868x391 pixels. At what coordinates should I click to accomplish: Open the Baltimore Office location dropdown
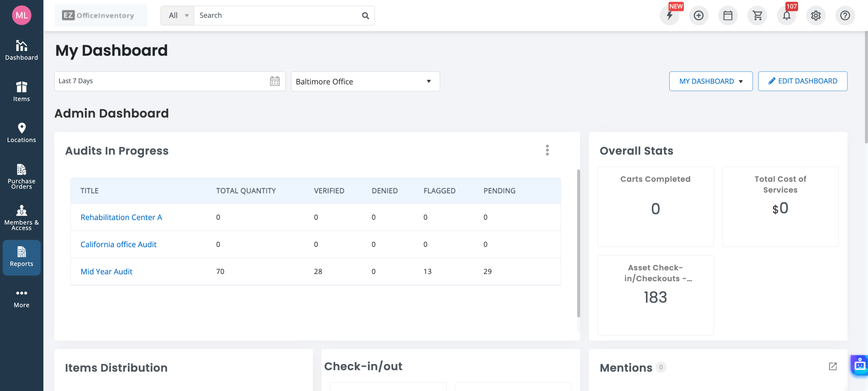point(365,81)
